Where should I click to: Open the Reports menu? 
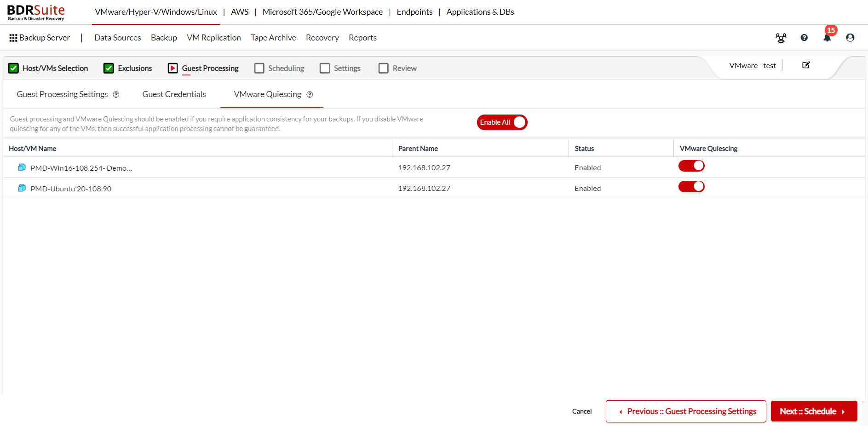click(x=362, y=38)
